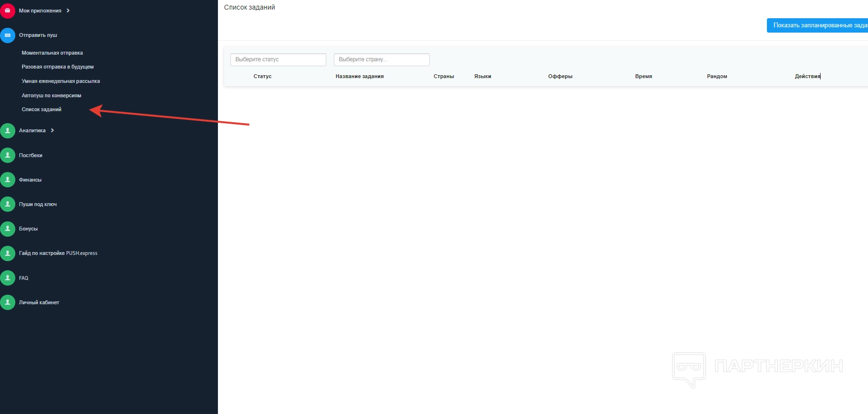Click the green icon beside FAQ
The image size is (868, 414).
pyautogui.click(x=8, y=278)
